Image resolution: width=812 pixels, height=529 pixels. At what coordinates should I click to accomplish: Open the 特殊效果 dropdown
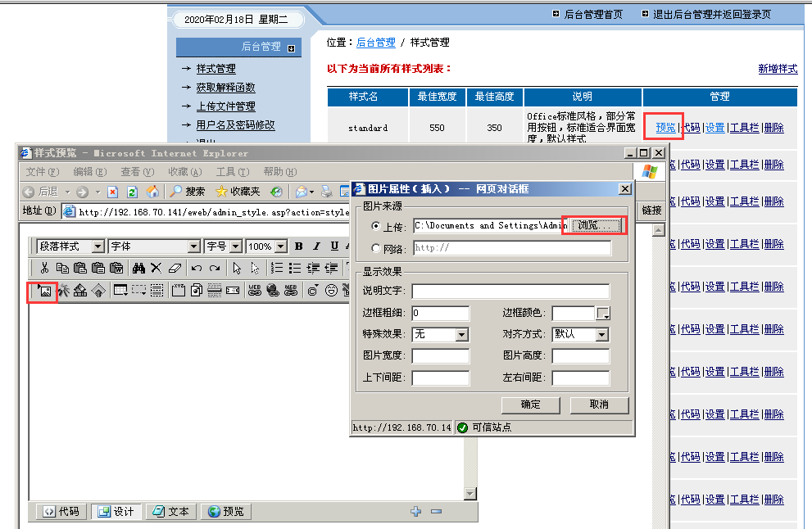[x=462, y=335]
